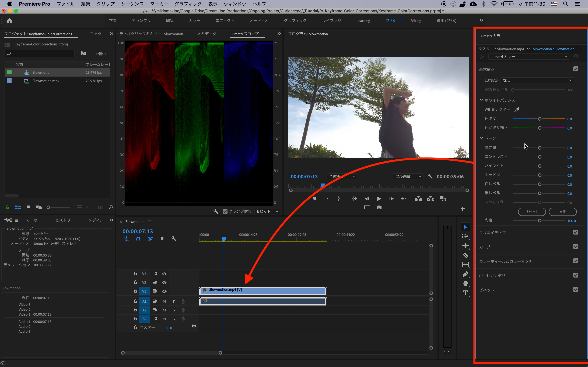Open the フル画質 playback resolution dropdown
The width and height of the screenshot is (588, 367).
[x=408, y=177]
